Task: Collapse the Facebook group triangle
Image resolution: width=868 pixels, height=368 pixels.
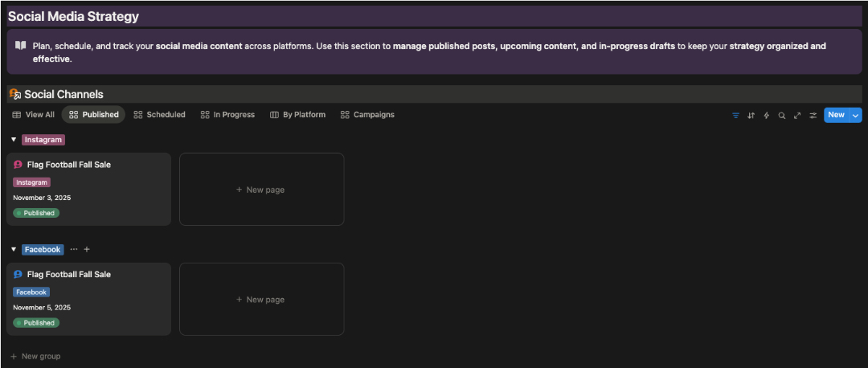Action: pyautogui.click(x=14, y=249)
